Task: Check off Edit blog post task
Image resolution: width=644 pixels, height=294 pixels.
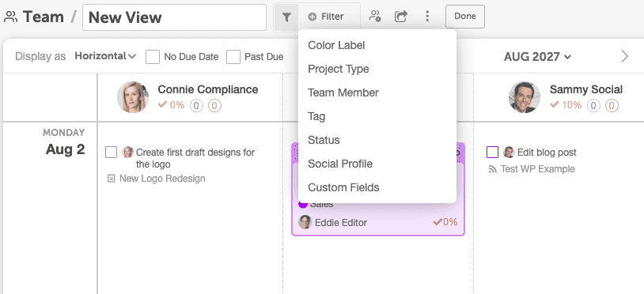Action: pyautogui.click(x=492, y=152)
